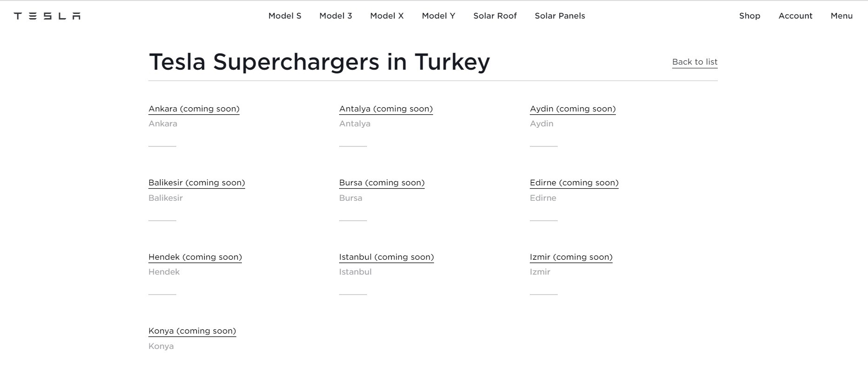Open Istanbul (coming soon) location link

pyautogui.click(x=386, y=257)
